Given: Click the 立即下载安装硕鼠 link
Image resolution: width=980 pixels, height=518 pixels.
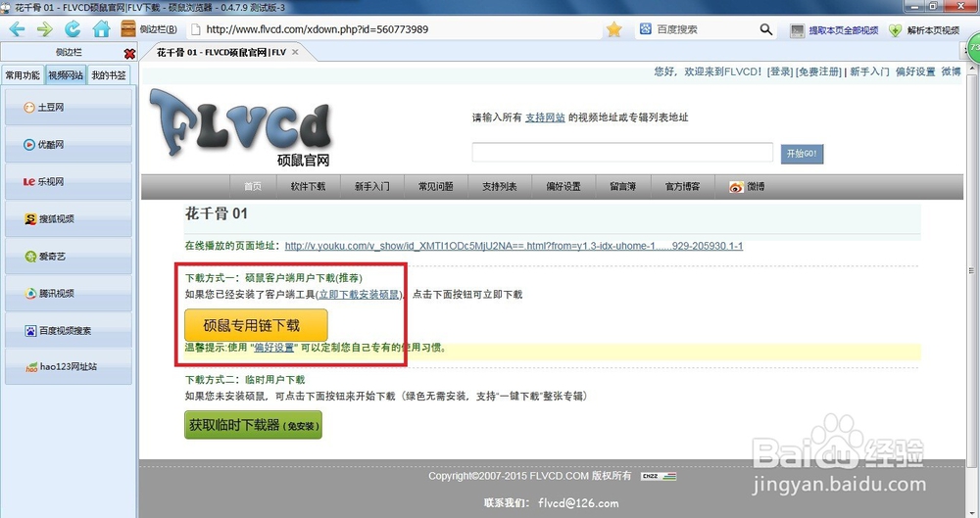Looking at the screenshot, I should pos(359,295).
